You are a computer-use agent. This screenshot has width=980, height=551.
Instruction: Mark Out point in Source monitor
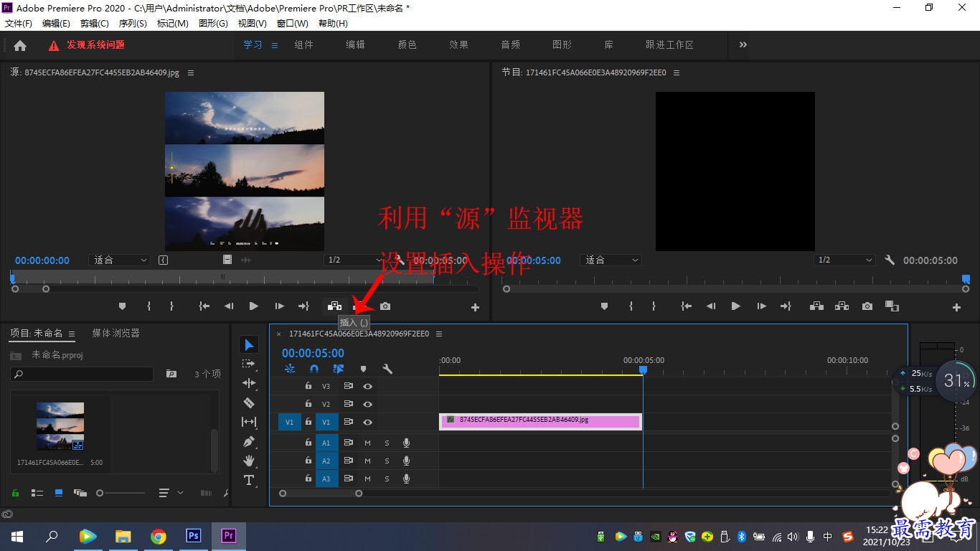coord(171,306)
